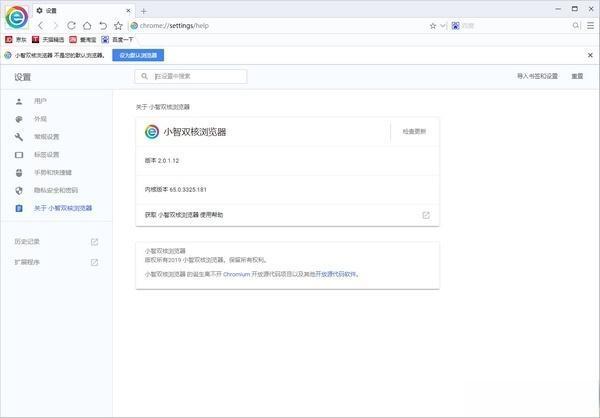Open the 外观 settings section
The image size is (600, 418).
pos(57,119)
